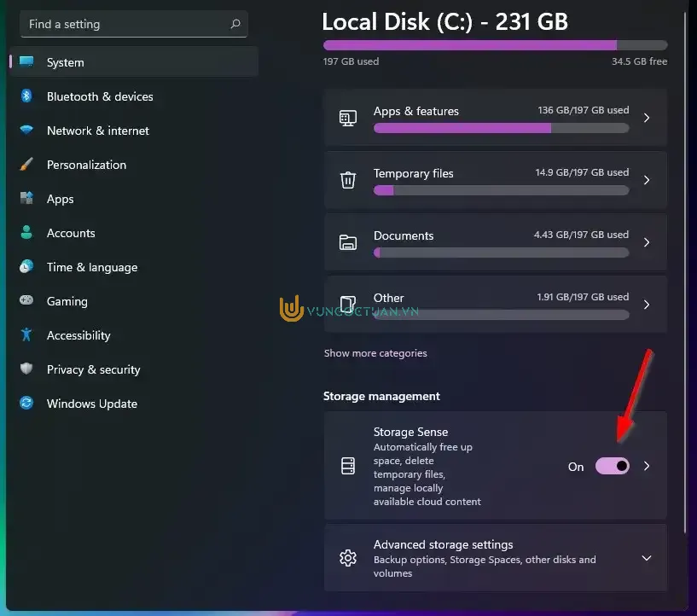Viewport: 697px width, 616px height.
Task: Open Network & internet settings
Action: [x=134, y=131]
